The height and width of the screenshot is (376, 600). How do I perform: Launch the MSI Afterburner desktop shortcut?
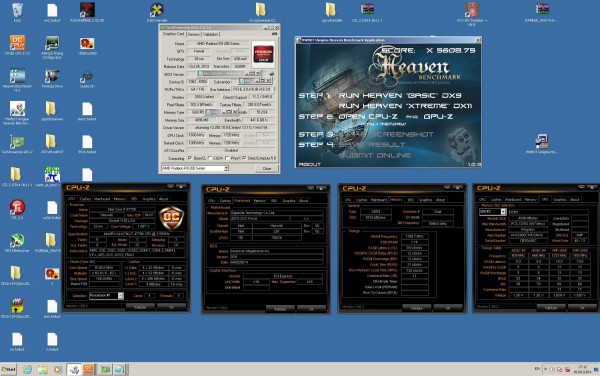point(17,240)
